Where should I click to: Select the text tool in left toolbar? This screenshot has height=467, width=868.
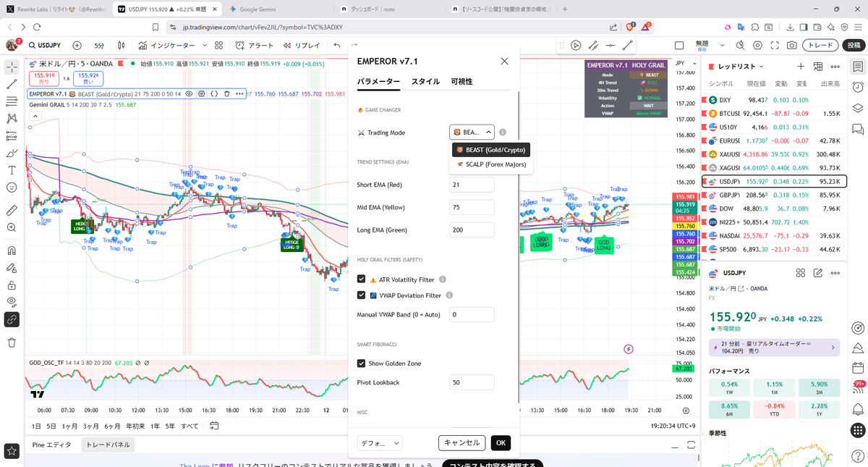tap(12, 171)
